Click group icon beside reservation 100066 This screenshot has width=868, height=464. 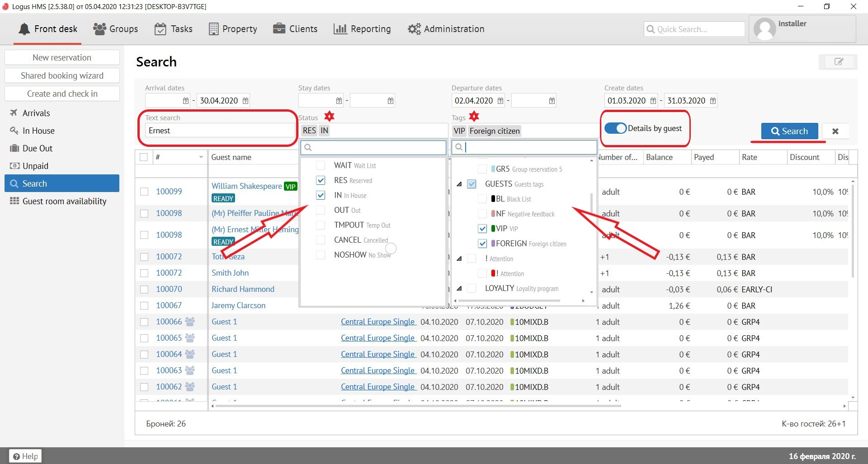click(x=190, y=322)
